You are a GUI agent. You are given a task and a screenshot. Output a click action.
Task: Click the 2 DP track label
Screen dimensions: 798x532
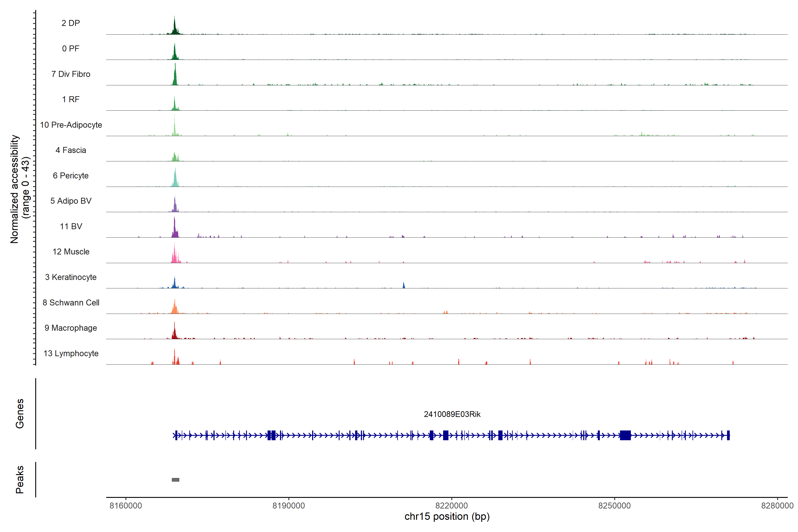pyautogui.click(x=70, y=23)
